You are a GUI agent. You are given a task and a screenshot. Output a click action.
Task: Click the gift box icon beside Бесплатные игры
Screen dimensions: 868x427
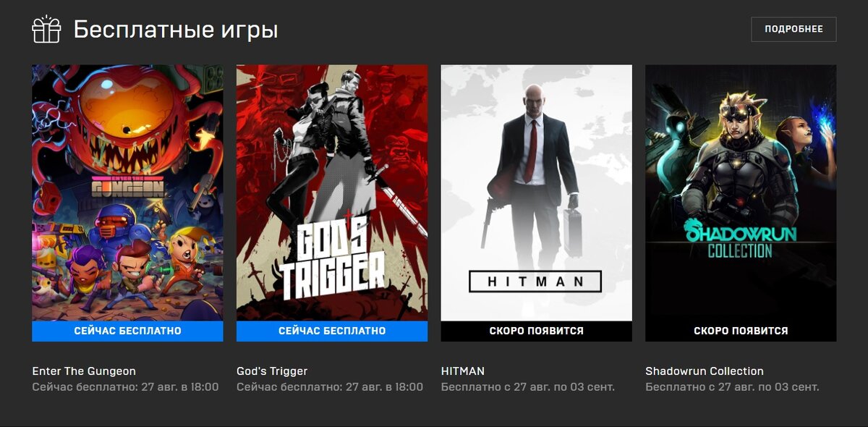tap(46, 29)
